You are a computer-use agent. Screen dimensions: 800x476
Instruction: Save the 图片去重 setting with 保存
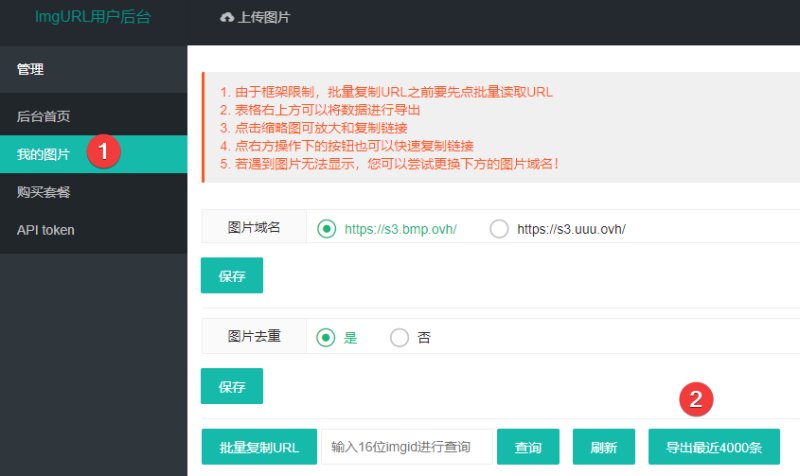click(x=232, y=386)
